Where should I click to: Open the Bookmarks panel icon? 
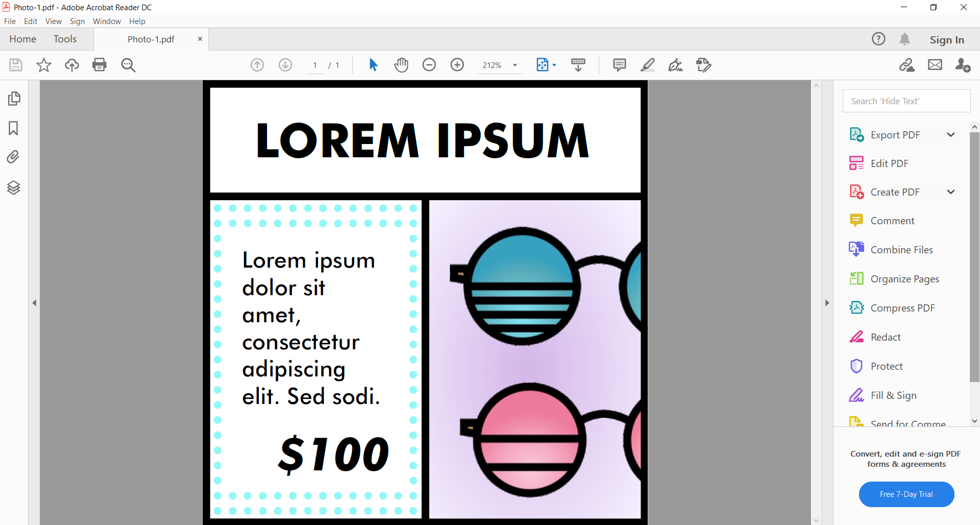point(14,128)
